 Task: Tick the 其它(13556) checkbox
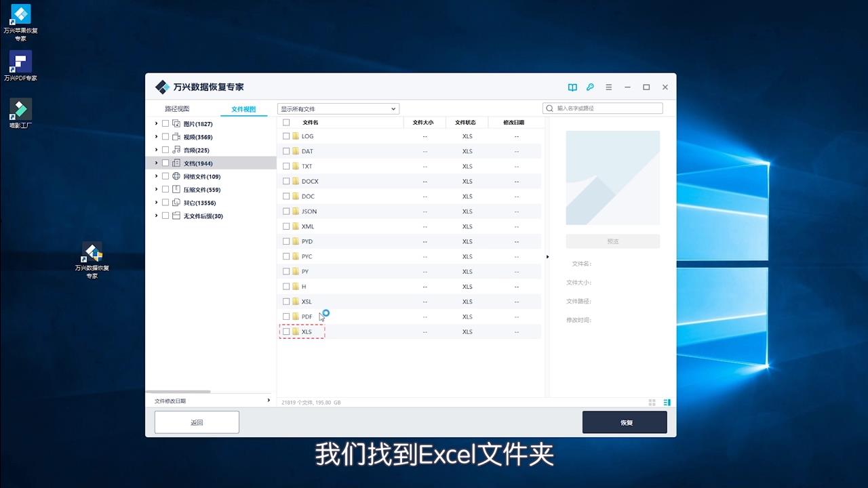tap(165, 203)
